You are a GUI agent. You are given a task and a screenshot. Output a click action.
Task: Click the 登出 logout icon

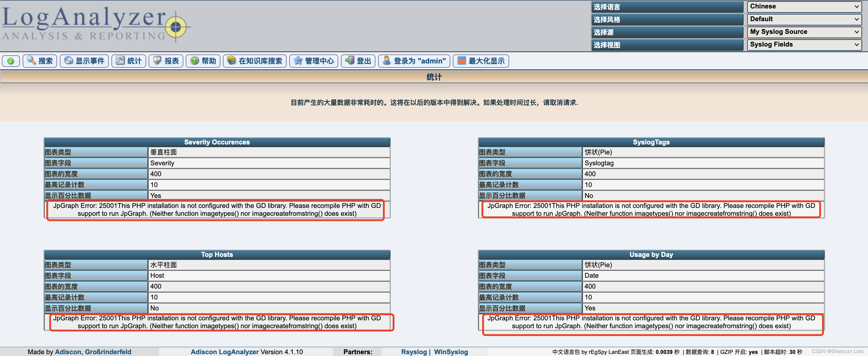tap(358, 61)
